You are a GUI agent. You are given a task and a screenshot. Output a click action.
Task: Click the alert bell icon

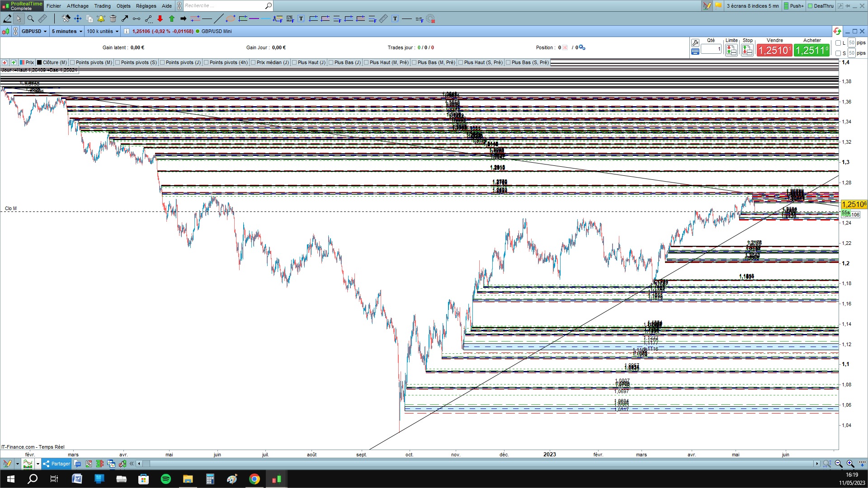101,19
